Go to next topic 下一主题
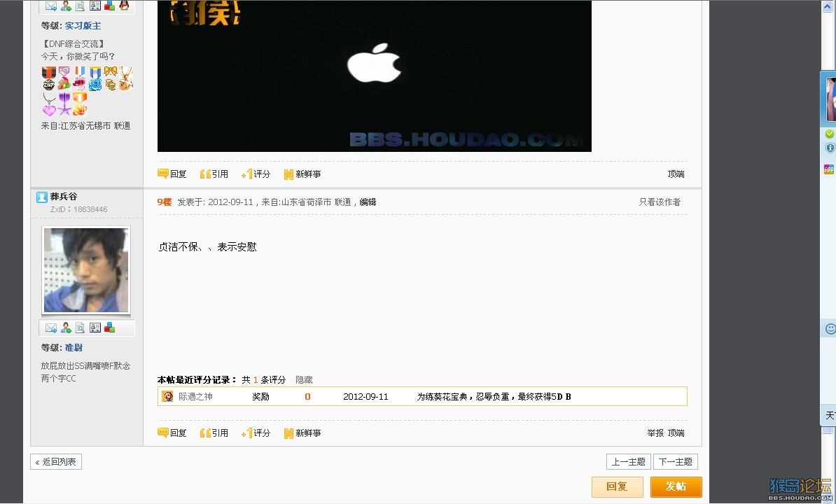Screen dimensions: 836x504 click(676, 462)
